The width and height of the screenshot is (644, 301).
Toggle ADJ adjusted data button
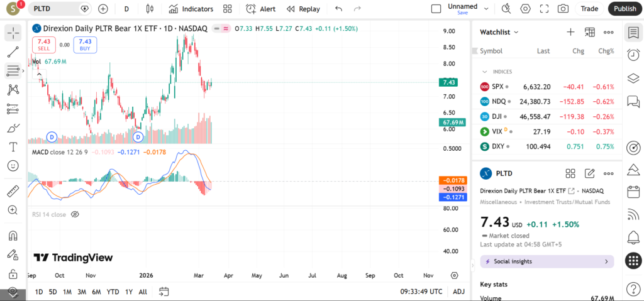click(x=459, y=292)
